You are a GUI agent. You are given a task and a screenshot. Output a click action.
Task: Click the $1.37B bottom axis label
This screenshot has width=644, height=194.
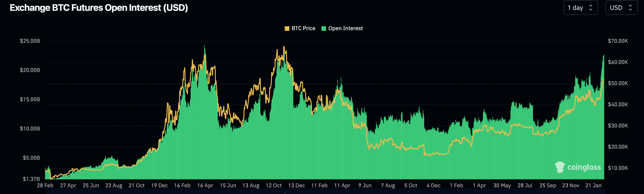point(31,179)
